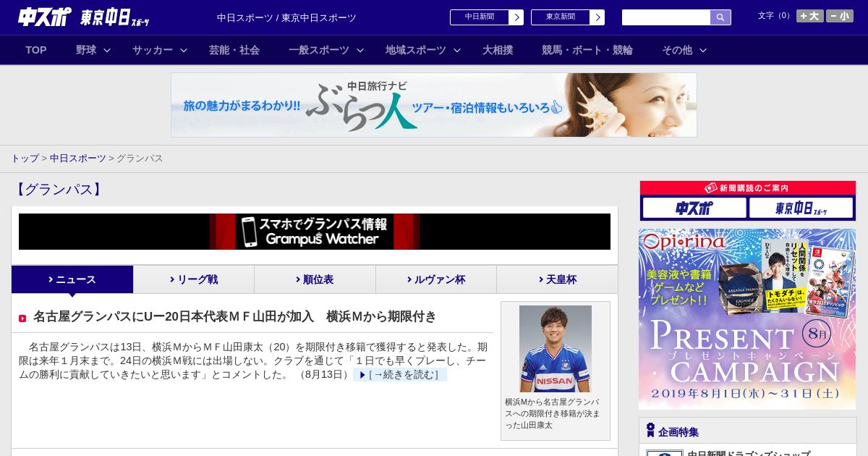Go to TOP in navigation bar
Screen dimensions: 868x456
36,50
